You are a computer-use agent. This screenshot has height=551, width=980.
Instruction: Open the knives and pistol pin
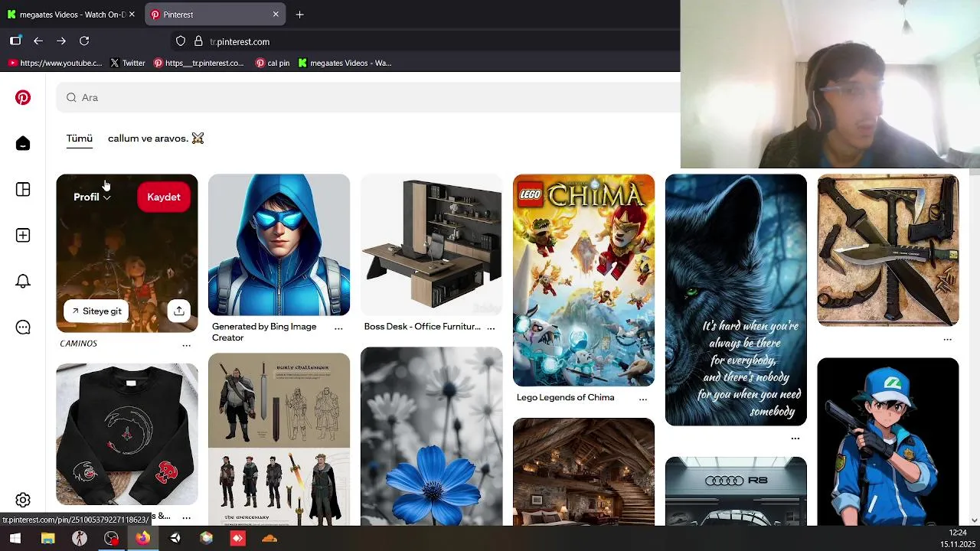[x=888, y=250]
